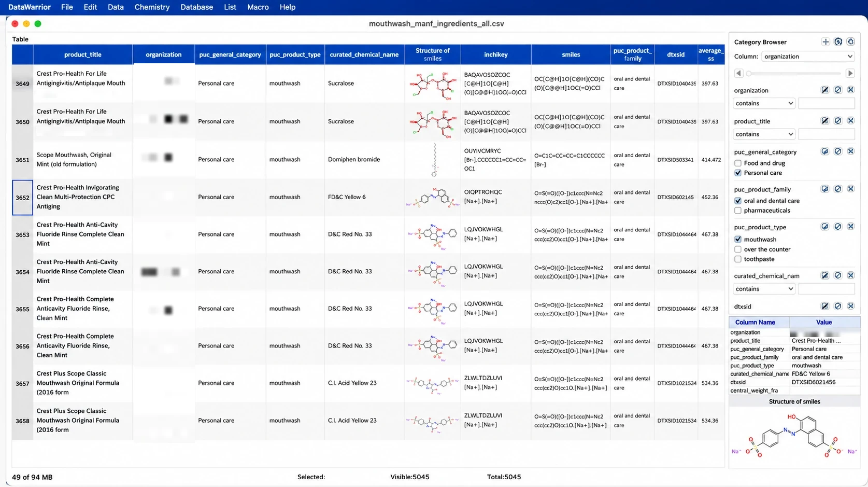The image size is (868, 487).
Task: Add a new filter with the plus icon
Action: pos(825,41)
